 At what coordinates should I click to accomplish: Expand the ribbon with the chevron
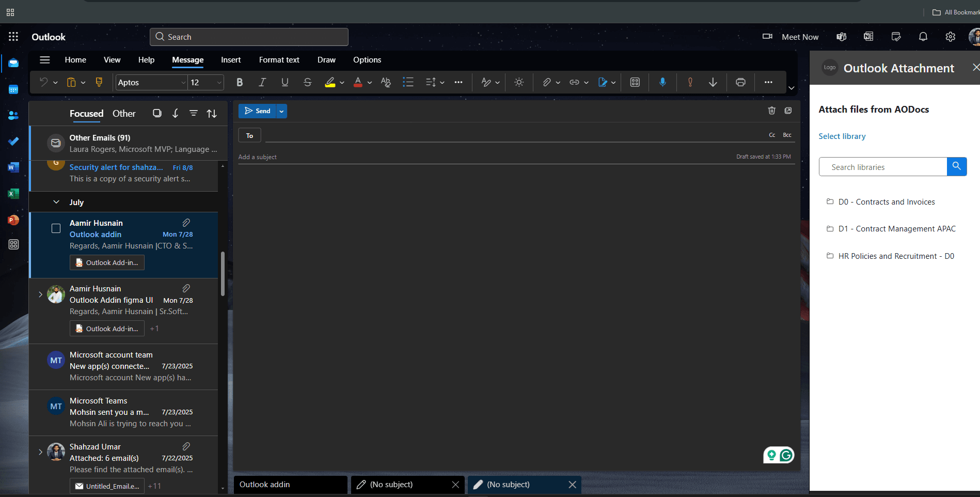(792, 88)
